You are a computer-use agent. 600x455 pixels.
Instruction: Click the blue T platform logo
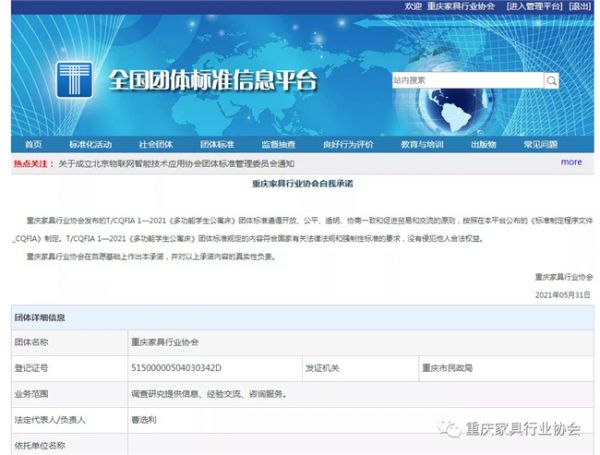click(74, 80)
